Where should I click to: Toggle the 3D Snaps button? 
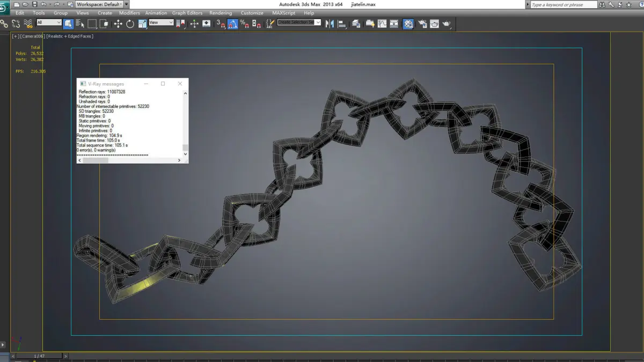pos(221,24)
